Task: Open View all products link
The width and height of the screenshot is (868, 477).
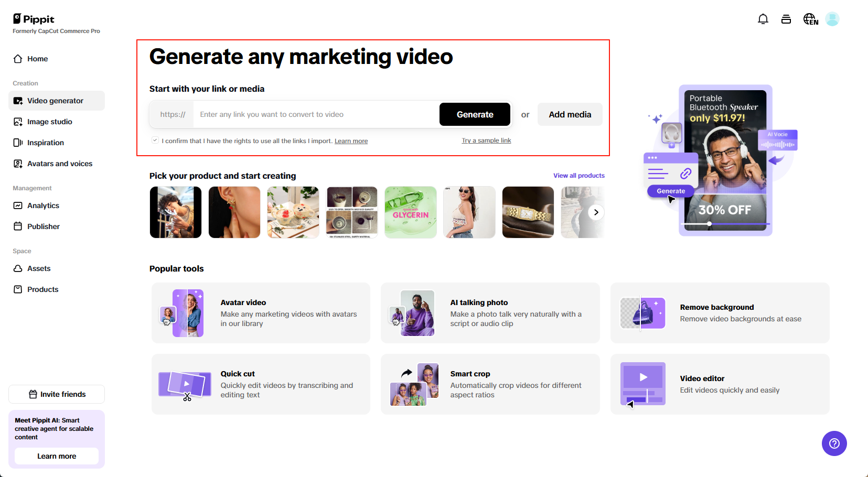Action: pyautogui.click(x=578, y=175)
